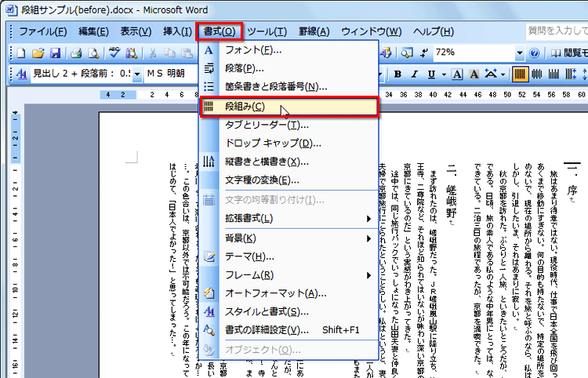The height and width of the screenshot is (378, 588).
Task: Click the Help question mark icon
Action: coord(535,53)
